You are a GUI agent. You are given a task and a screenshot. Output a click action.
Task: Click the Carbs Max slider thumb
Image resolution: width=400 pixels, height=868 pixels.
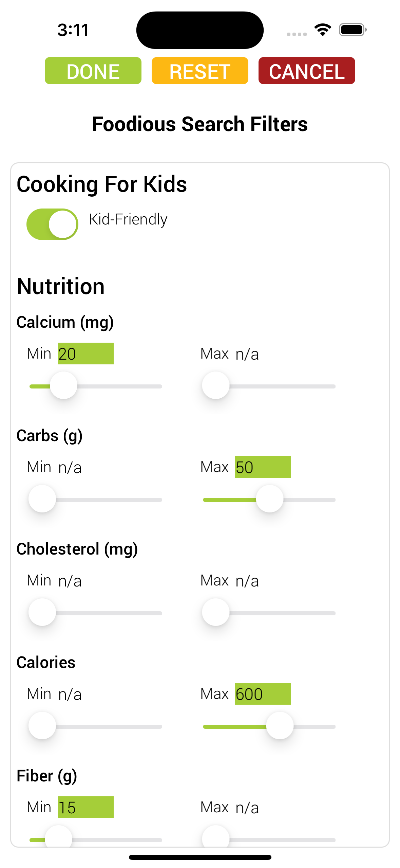(270, 499)
